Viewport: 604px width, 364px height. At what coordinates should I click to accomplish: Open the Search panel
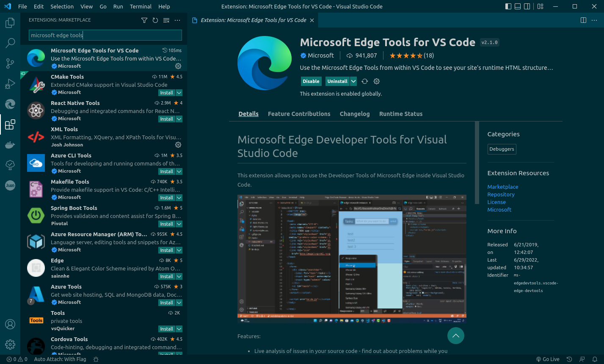click(10, 43)
